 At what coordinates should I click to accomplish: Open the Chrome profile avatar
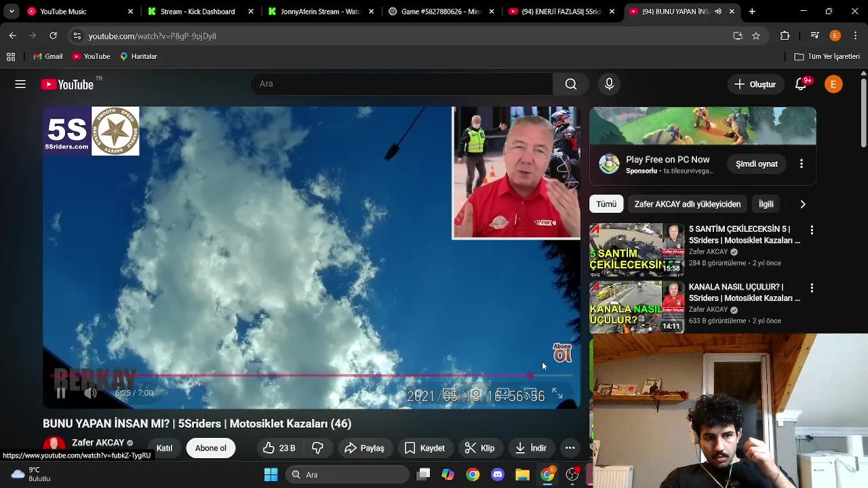coord(835,36)
